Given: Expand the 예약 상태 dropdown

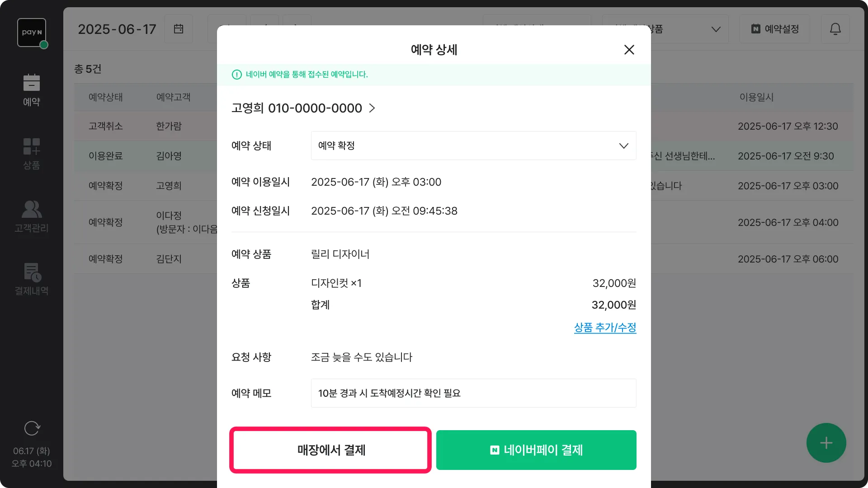Looking at the screenshot, I should (x=473, y=145).
